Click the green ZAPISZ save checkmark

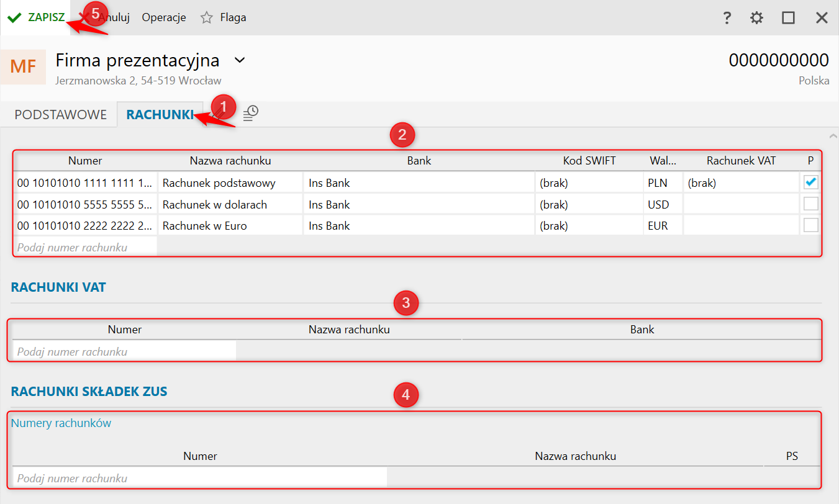coord(15,17)
